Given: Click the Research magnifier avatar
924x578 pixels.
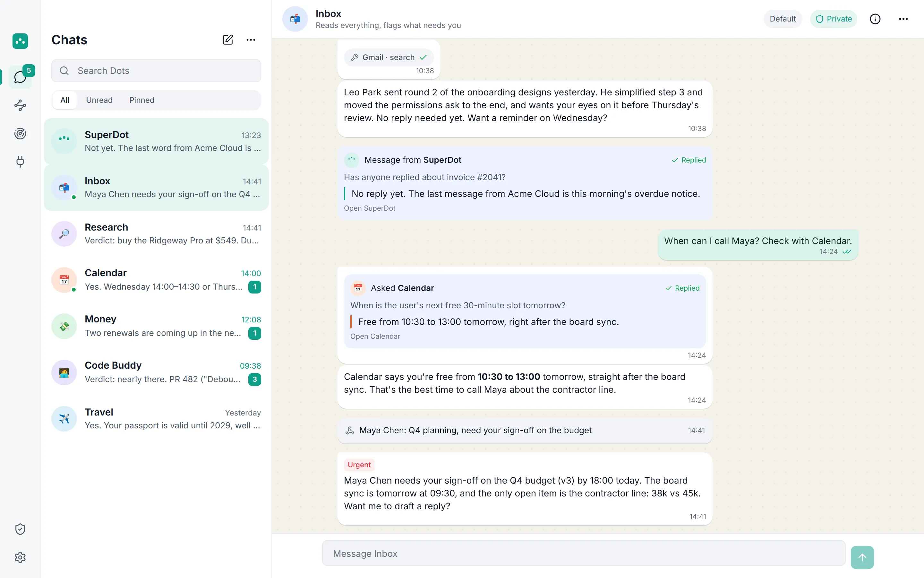Looking at the screenshot, I should [64, 233].
